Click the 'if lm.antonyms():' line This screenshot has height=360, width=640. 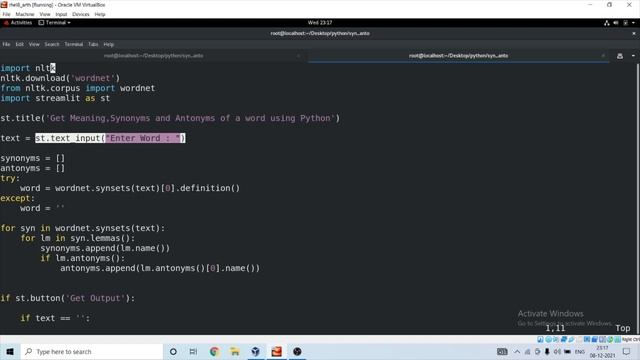[x=82, y=258]
